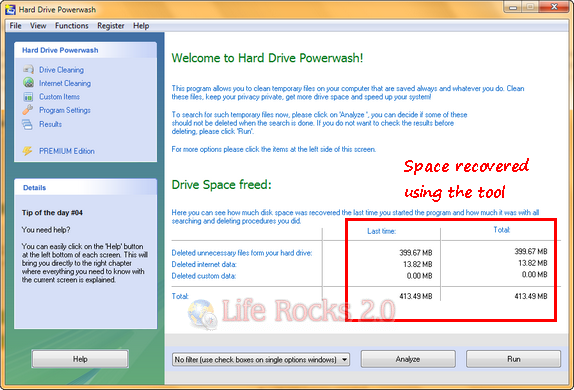Close the Hard Drive Powerwash window
This screenshot has height=390, width=574.
coord(554,7)
